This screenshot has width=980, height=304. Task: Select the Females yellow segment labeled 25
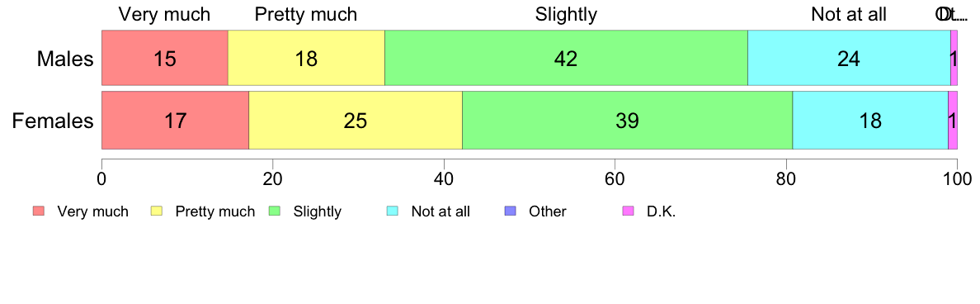pyautogui.click(x=356, y=120)
